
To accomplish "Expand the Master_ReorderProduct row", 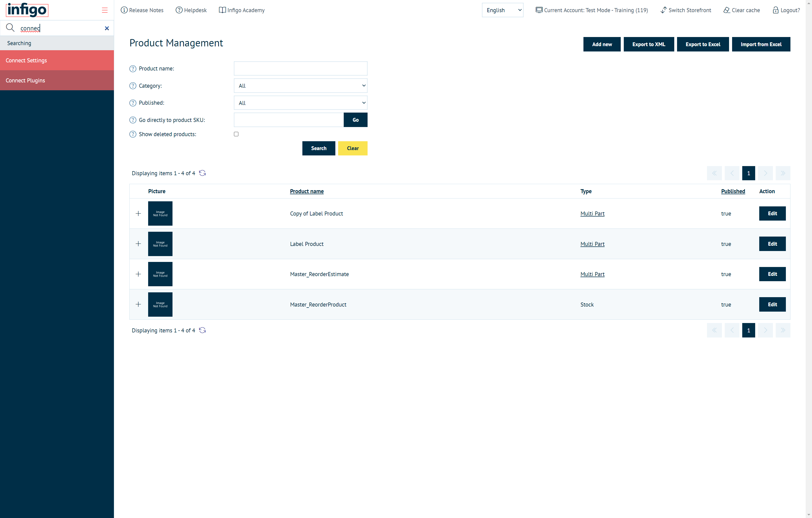I will (x=138, y=304).
